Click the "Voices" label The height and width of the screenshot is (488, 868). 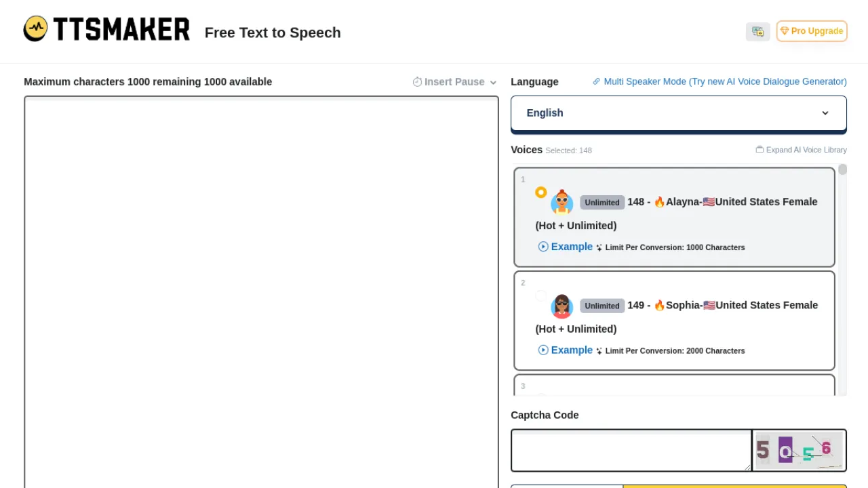pyautogui.click(x=526, y=150)
